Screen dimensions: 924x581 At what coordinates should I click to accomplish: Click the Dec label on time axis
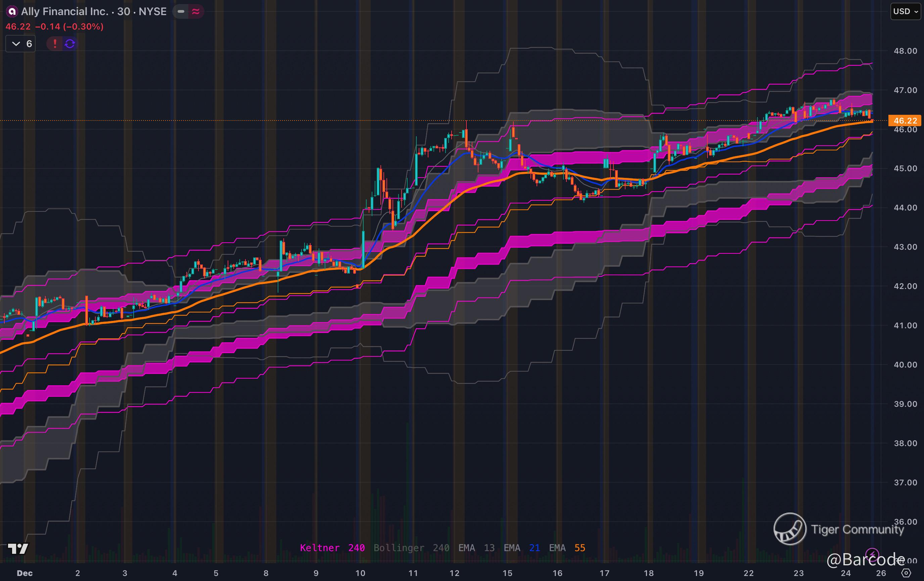[x=25, y=573]
